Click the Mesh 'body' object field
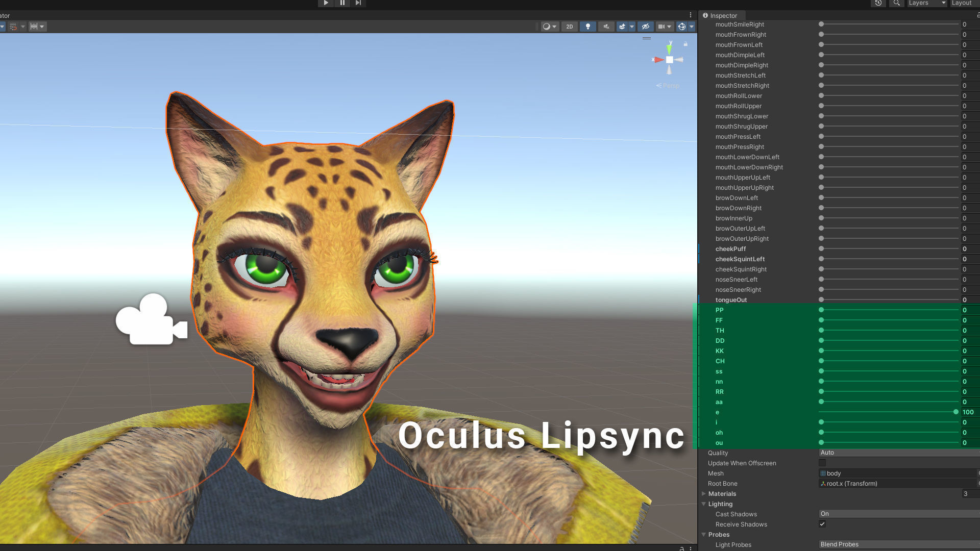The height and width of the screenshot is (551, 980). tap(899, 473)
